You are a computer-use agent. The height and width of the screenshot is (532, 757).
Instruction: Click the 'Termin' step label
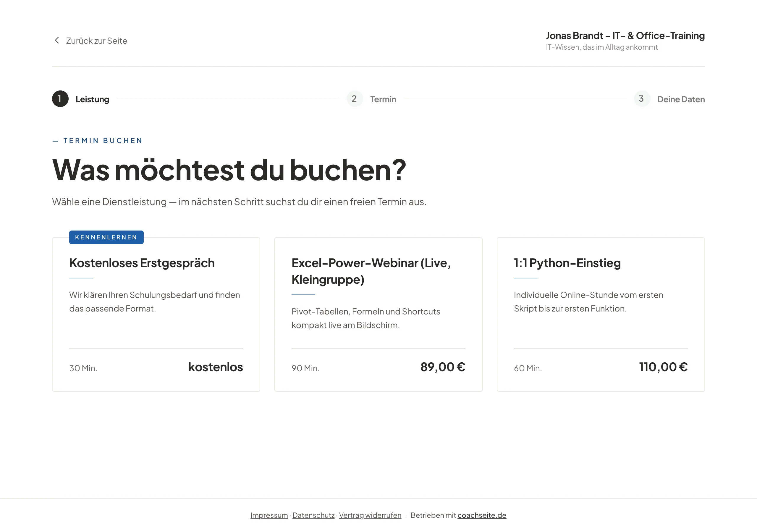click(383, 99)
